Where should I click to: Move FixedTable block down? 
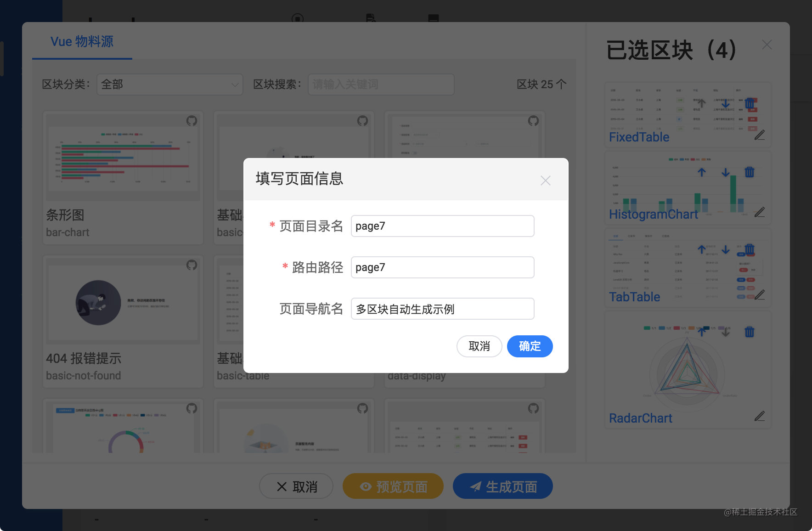726,104
